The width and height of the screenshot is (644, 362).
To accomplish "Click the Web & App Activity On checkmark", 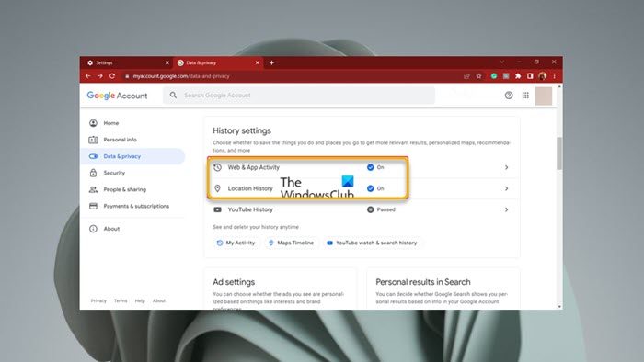I will (371, 167).
